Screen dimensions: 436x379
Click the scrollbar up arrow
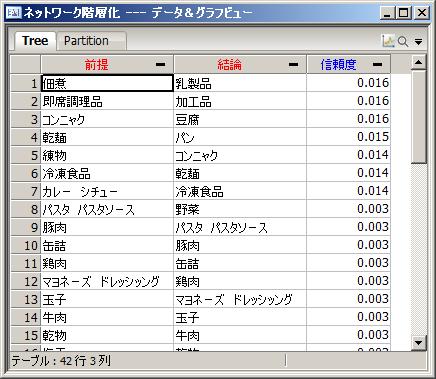[x=419, y=62]
